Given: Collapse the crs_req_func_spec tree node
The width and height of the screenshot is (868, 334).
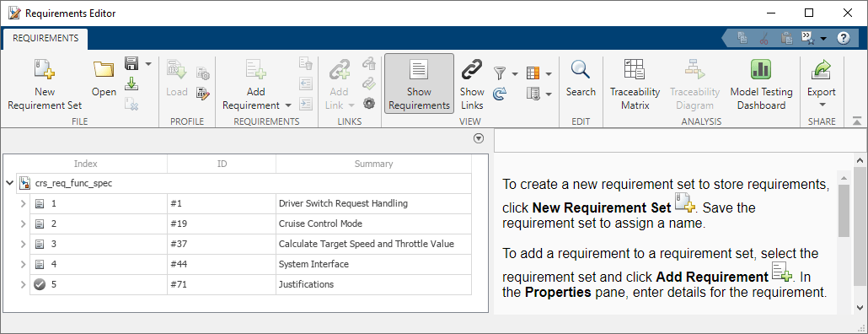Looking at the screenshot, I should pos(9,183).
